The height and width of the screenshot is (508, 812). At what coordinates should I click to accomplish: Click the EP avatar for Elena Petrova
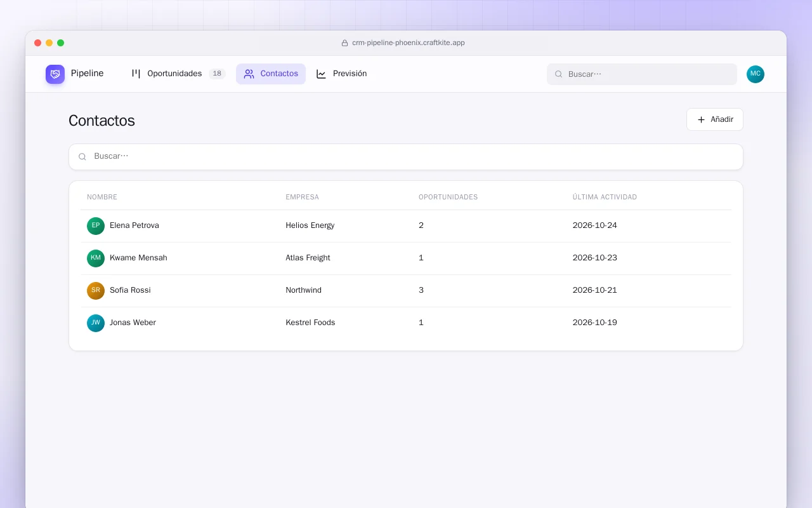[x=96, y=226]
